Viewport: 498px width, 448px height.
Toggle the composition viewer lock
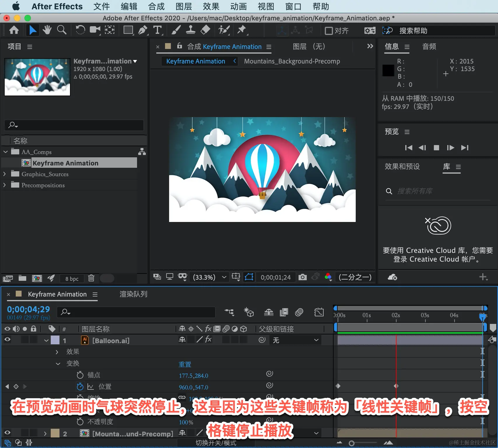tap(180, 46)
